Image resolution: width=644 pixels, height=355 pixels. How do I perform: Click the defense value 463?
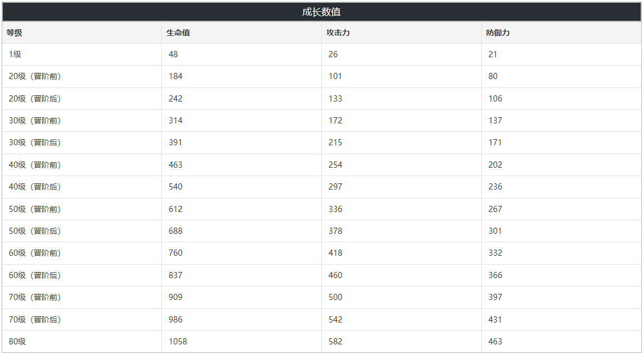click(495, 342)
